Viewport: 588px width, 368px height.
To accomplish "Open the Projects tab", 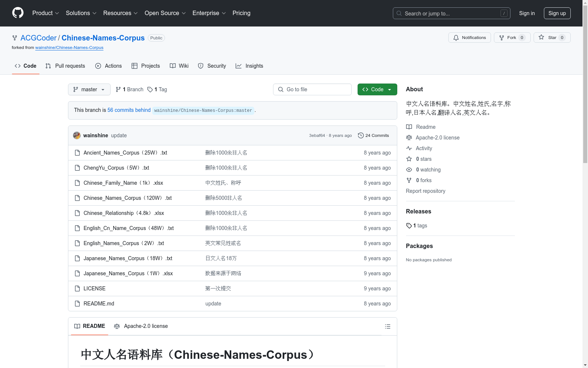I will click(x=146, y=66).
